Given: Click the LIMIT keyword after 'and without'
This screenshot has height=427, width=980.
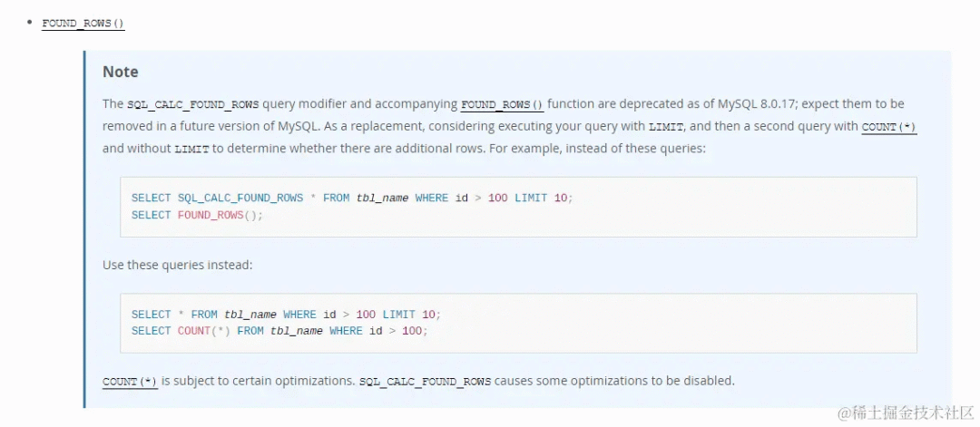Looking at the screenshot, I should click(191, 150).
